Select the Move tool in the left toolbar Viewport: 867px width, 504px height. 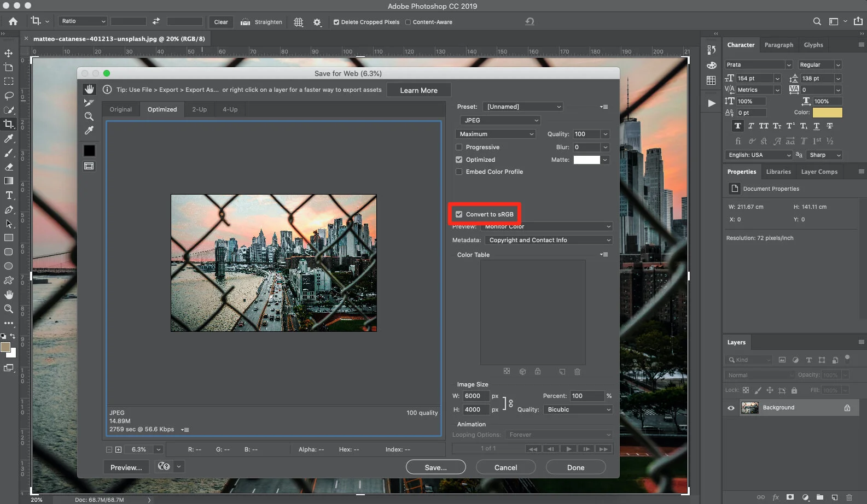click(9, 53)
